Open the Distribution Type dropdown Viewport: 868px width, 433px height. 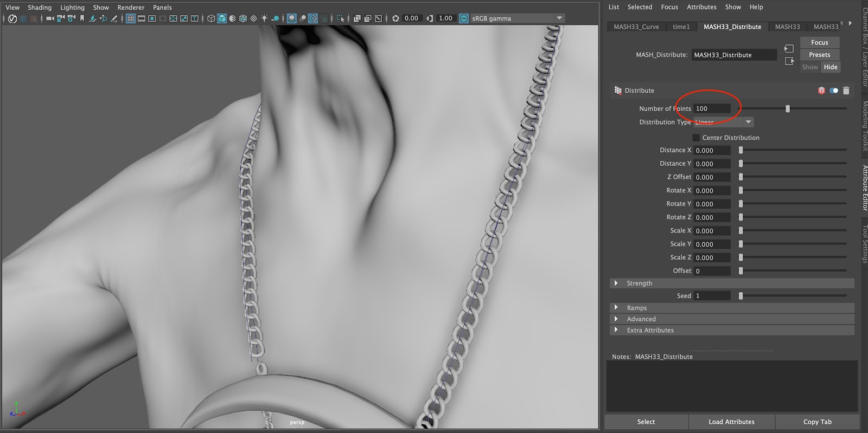click(x=724, y=122)
